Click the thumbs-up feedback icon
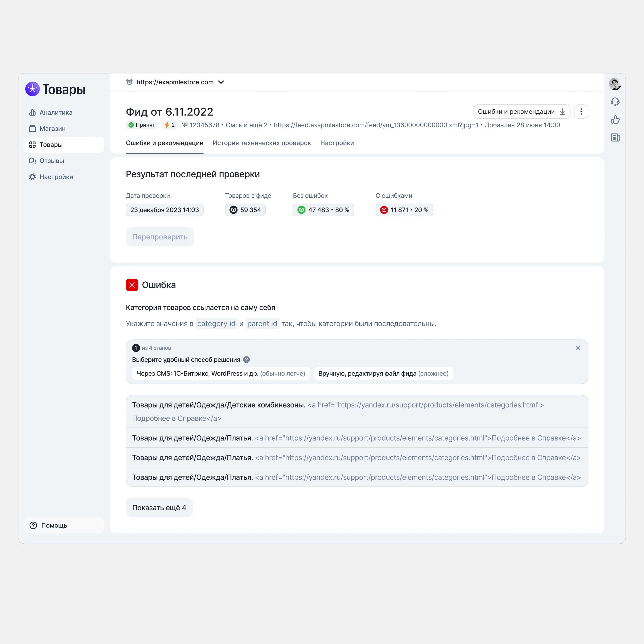This screenshot has width=644, height=644. [615, 120]
